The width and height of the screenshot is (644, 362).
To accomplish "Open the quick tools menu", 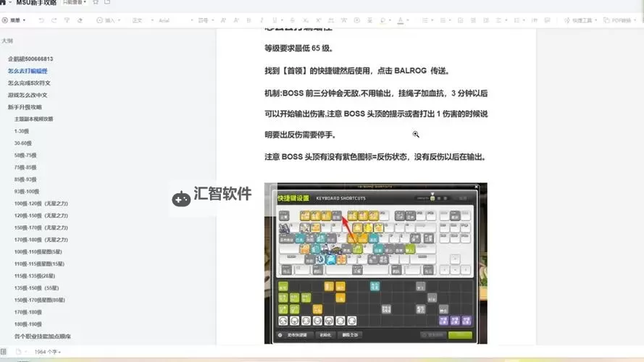I will pyautogui.click(x=580, y=20).
